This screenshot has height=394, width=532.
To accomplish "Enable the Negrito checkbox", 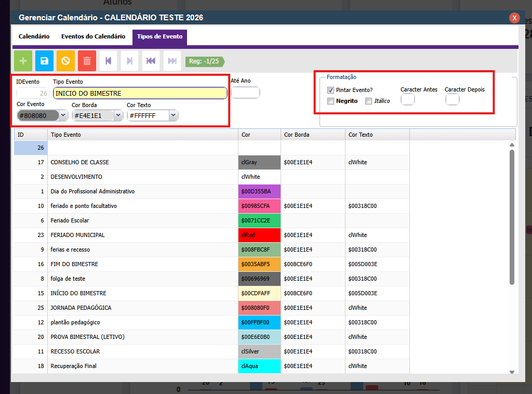I will point(330,101).
